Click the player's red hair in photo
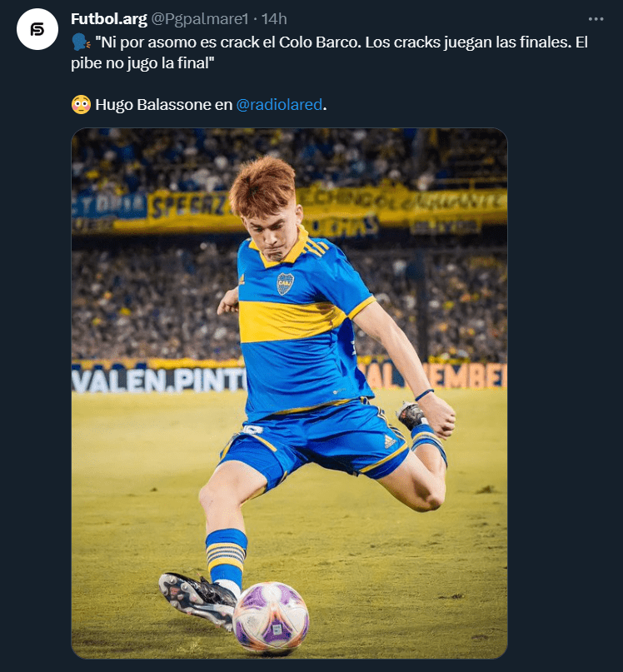623x672 pixels. coord(263,185)
